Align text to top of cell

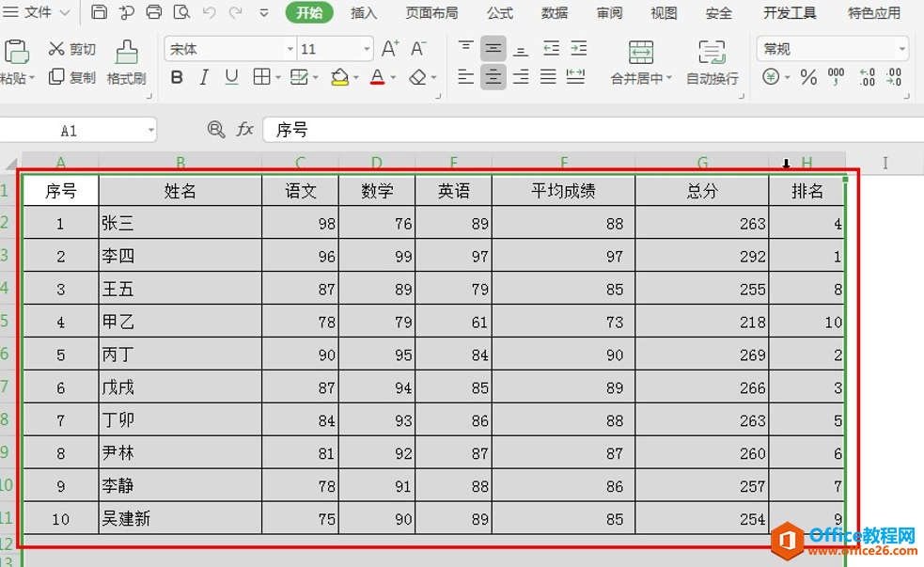(465, 48)
